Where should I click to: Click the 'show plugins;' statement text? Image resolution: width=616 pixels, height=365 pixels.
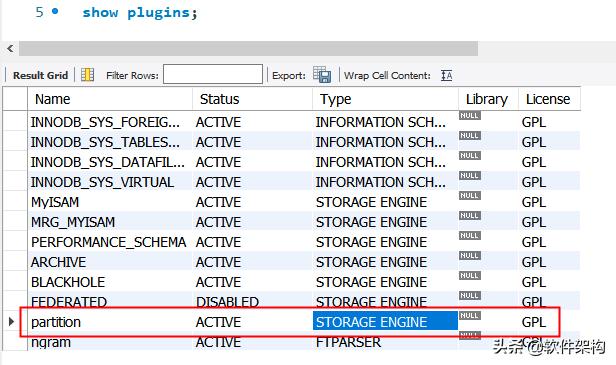point(140,13)
